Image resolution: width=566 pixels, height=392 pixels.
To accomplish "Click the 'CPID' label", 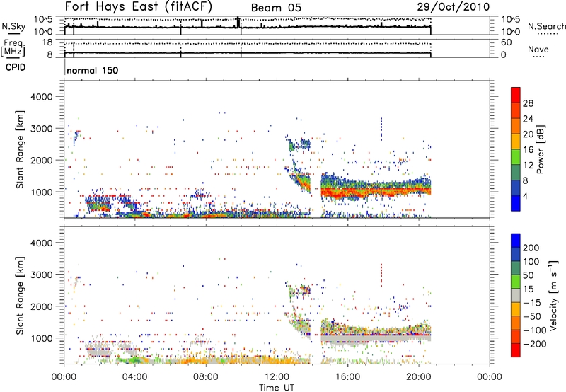I will 16,67.
